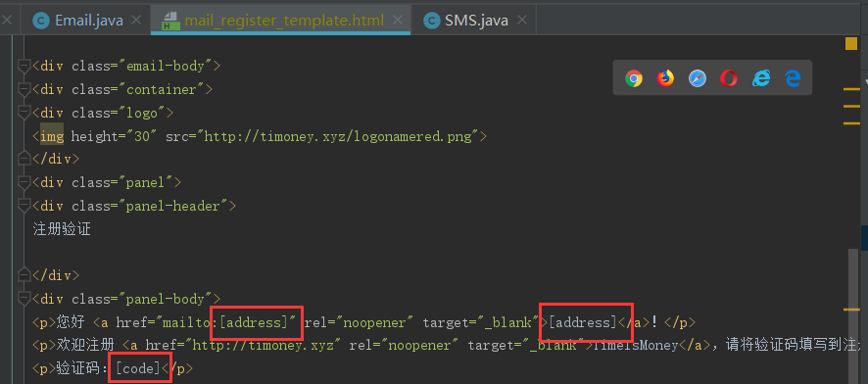Click the class="email-body" attribute
This screenshot has height=384, width=868.
(142, 66)
